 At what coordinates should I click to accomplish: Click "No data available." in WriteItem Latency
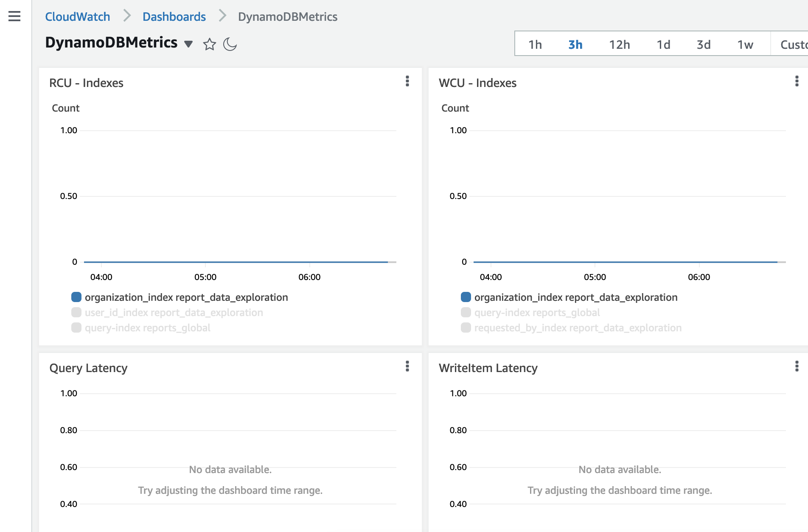620,470
